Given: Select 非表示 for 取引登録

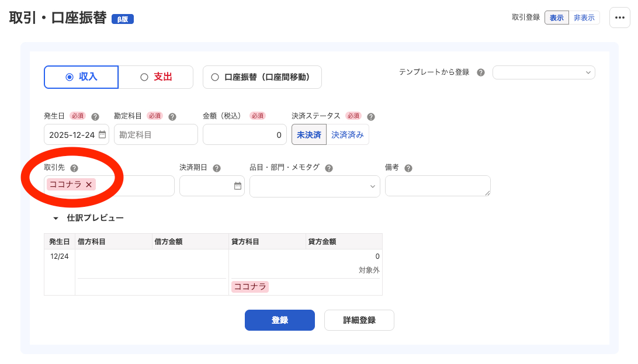Looking at the screenshot, I should (x=584, y=18).
